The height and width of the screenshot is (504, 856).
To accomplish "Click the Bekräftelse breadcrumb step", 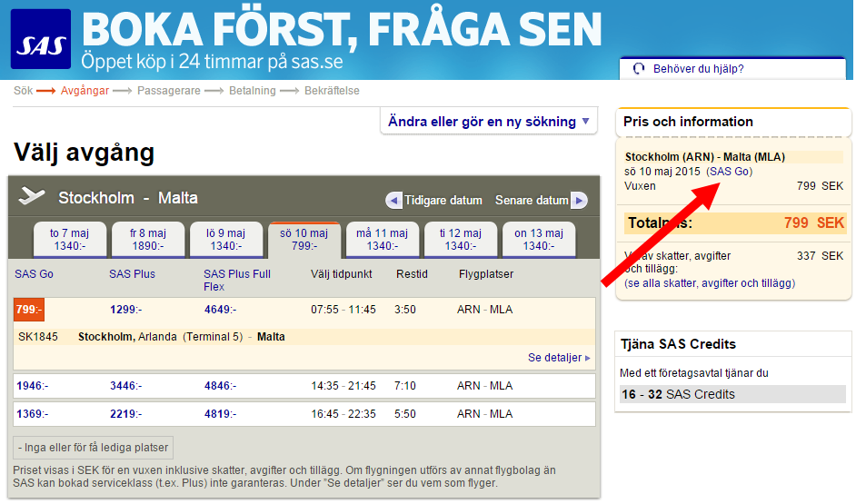I will coord(332,91).
